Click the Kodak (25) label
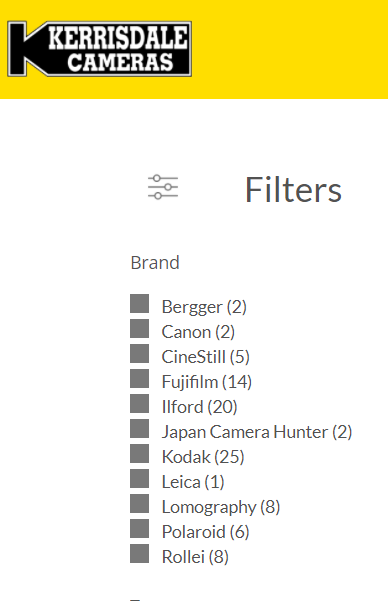Viewport: 388px width, 601px height. tap(203, 457)
